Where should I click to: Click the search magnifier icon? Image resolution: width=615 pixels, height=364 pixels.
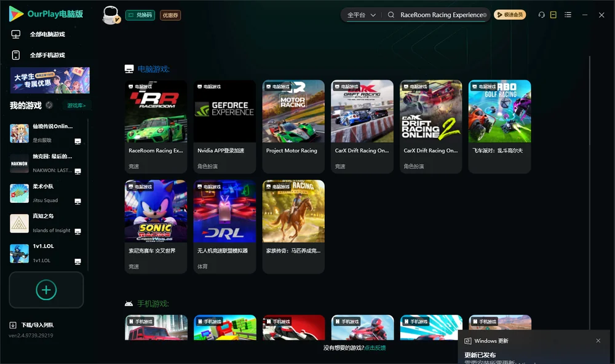click(x=391, y=15)
